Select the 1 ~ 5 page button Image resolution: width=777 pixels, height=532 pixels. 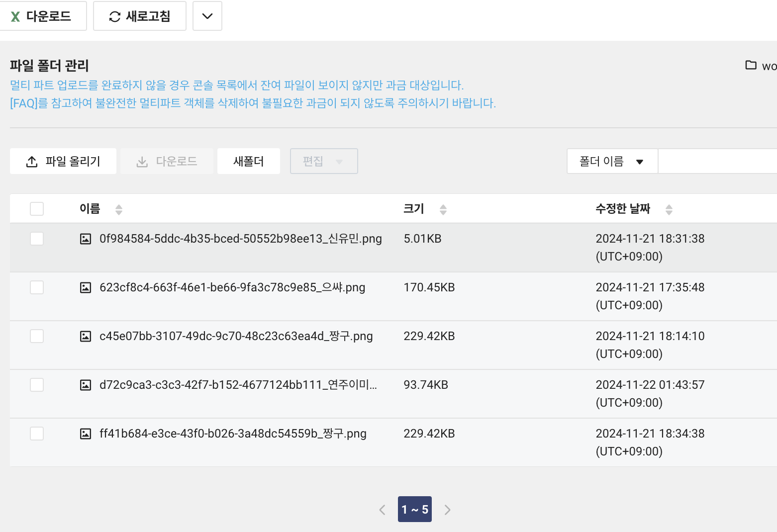tap(415, 509)
